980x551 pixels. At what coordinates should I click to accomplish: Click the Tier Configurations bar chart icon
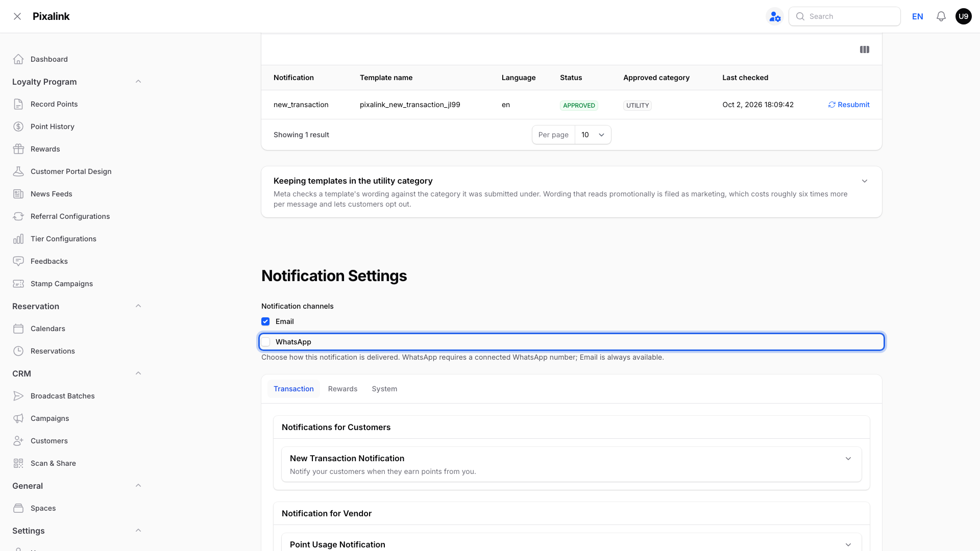(18, 239)
